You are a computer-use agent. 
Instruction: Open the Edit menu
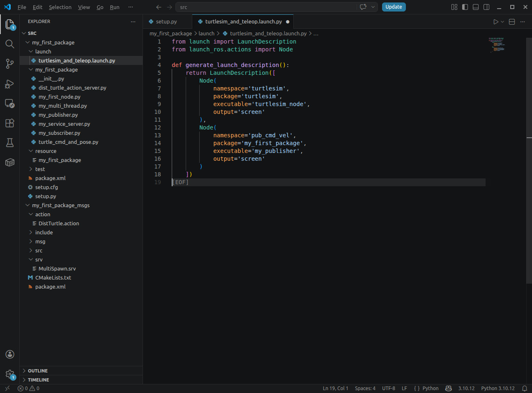coord(37,7)
